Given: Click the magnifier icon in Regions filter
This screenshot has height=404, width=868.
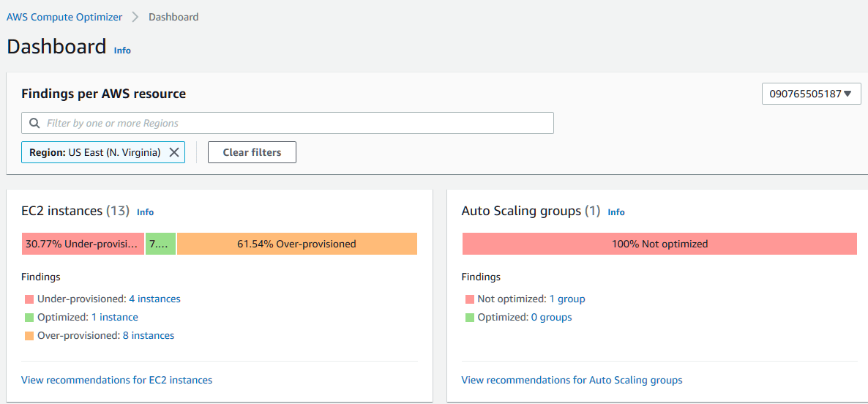Looking at the screenshot, I should (x=34, y=123).
